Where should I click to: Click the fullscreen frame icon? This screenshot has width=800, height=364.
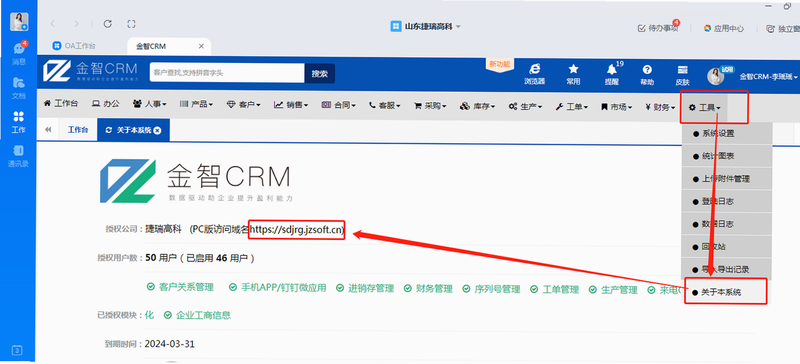click(x=131, y=23)
